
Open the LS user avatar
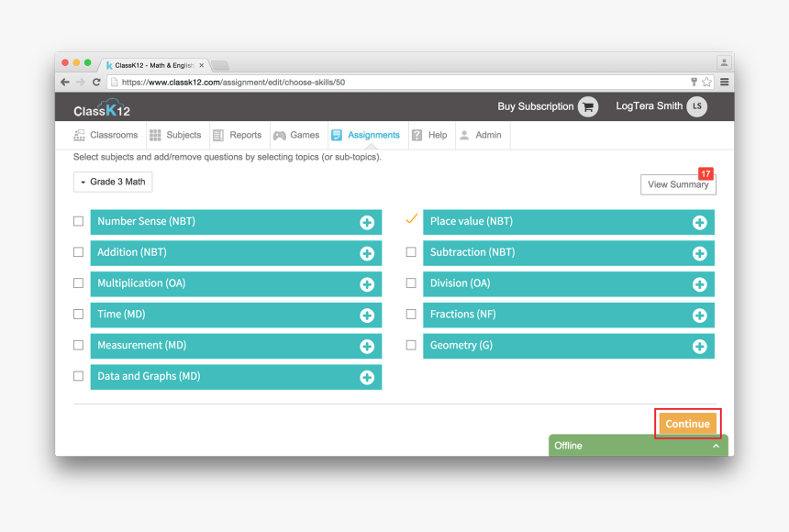coord(697,106)
